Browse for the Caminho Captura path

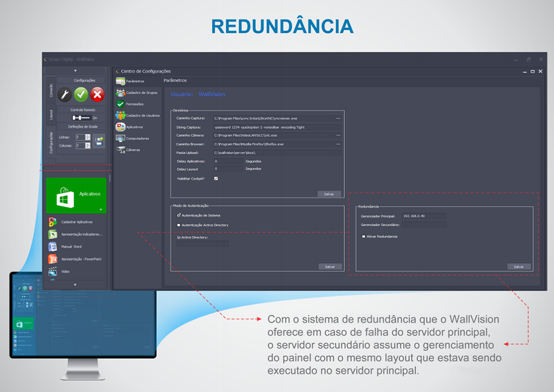(x=338, y=118)
